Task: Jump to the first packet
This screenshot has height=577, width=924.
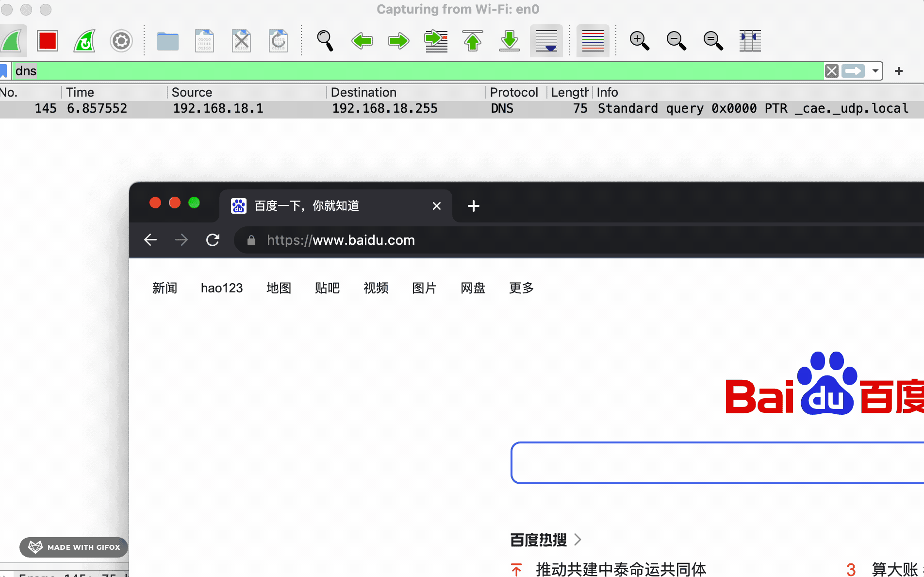Action: 473,41
